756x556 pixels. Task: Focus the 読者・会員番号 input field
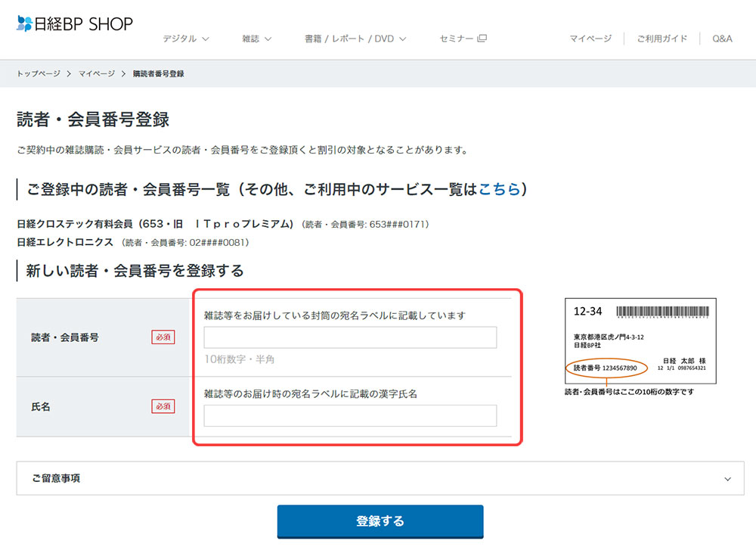[x=350, y=337]
